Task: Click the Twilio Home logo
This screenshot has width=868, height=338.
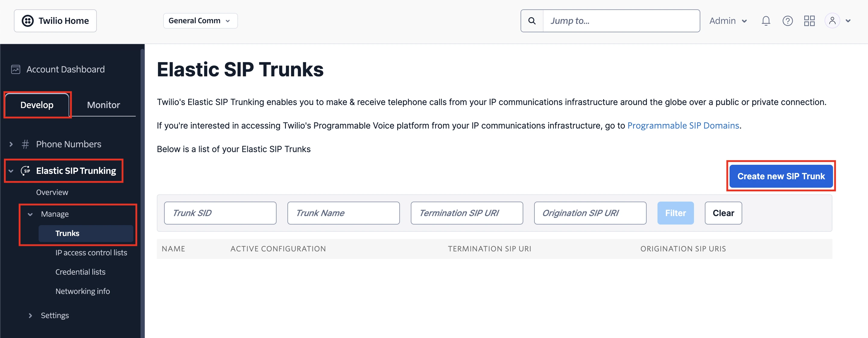Action: pyautogui.click(x=55, y=21)
